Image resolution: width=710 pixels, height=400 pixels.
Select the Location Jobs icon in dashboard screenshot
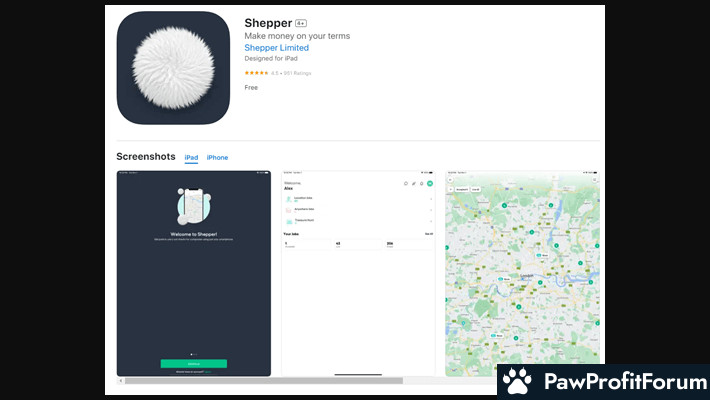coord(289,199)
